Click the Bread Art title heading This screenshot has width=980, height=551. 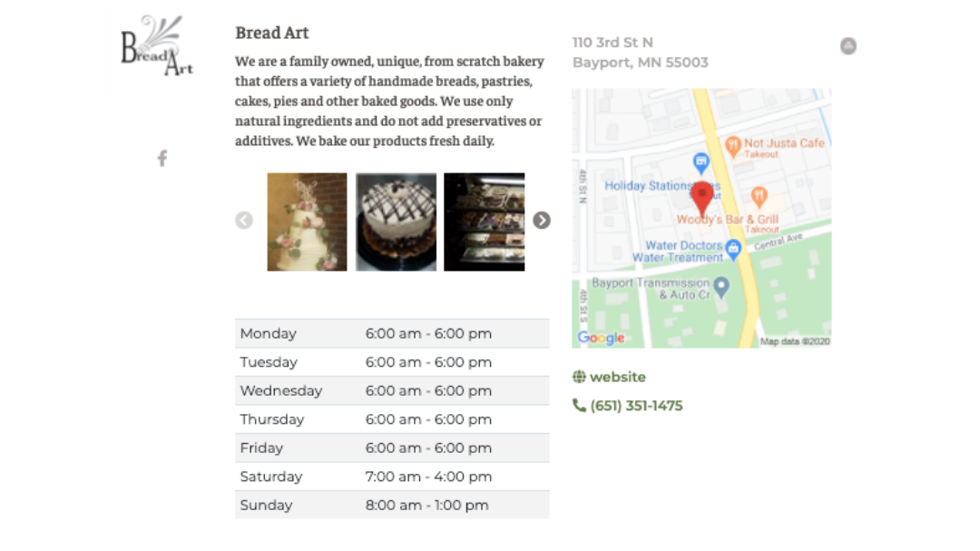click(272, 33)
